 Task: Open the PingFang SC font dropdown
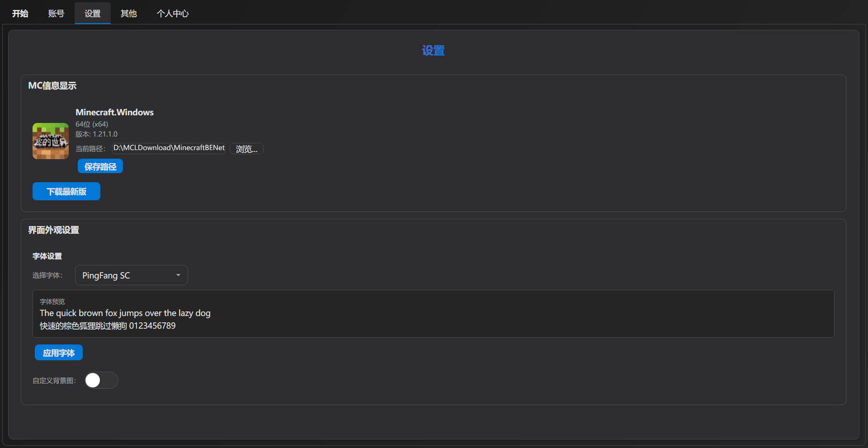tap(131, 275)
